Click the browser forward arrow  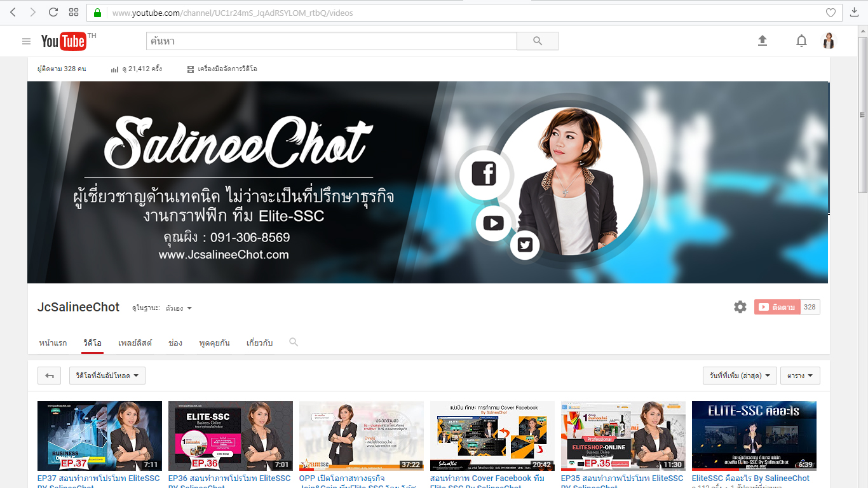[x=33, y=12]
